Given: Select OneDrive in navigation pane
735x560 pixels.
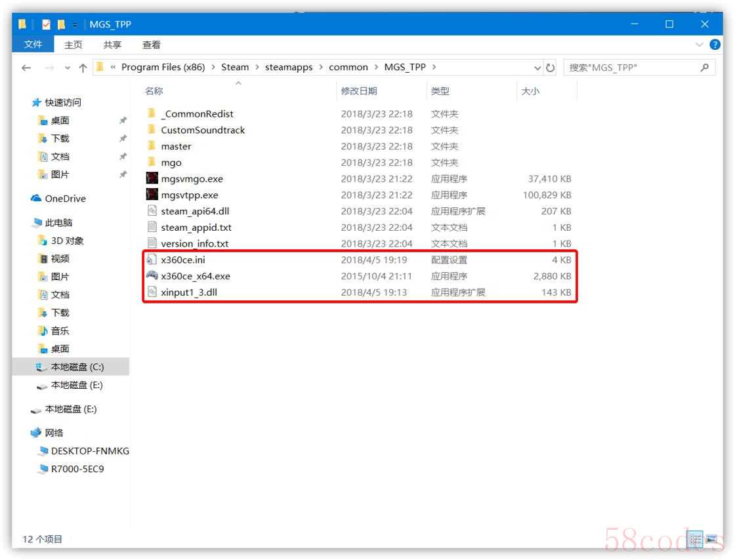Looking at the screenshot, I should pyautogui.click(x=65, y=199).
